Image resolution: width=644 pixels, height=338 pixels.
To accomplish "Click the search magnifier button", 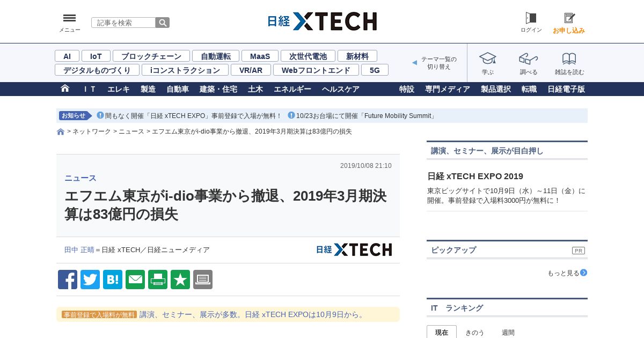I will tap(163, 23).
